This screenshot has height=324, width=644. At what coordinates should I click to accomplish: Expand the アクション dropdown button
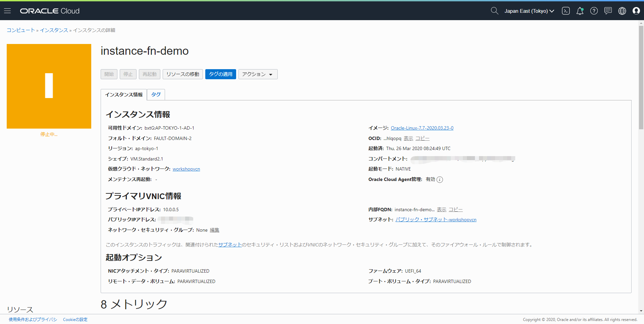(x=258, y=74)
